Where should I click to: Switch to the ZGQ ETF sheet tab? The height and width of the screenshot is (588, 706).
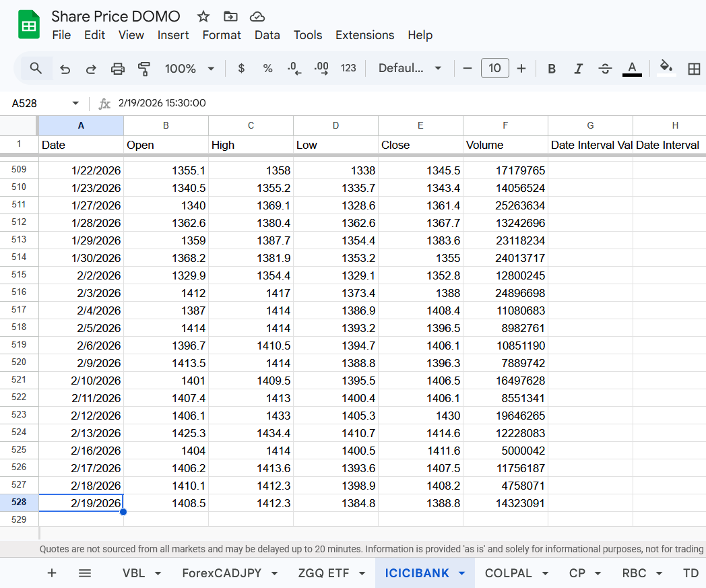tap(323, 573)
